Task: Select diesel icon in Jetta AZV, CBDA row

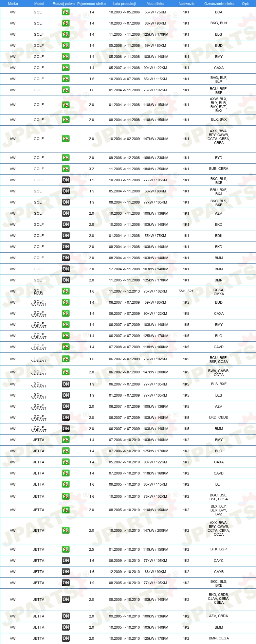Action: click(66, 616)
